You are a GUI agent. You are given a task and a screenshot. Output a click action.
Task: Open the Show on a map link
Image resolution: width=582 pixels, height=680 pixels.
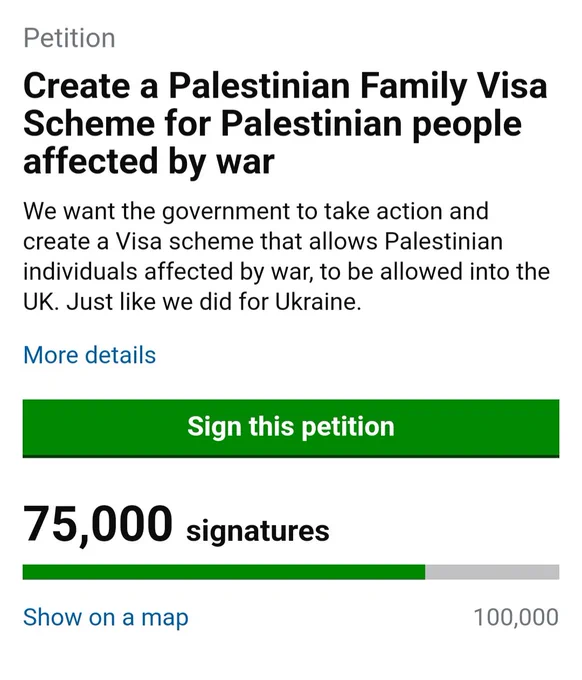pos(106,617)
